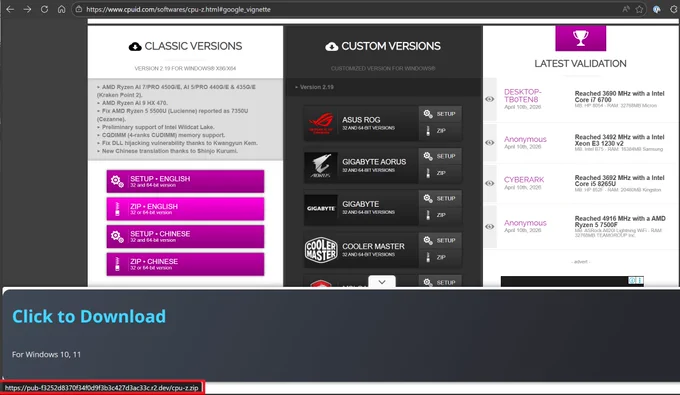The width and height of the screenshot is (680, 395).
Task: Open the CYBERARK validation link
Action: coord(524,180)
